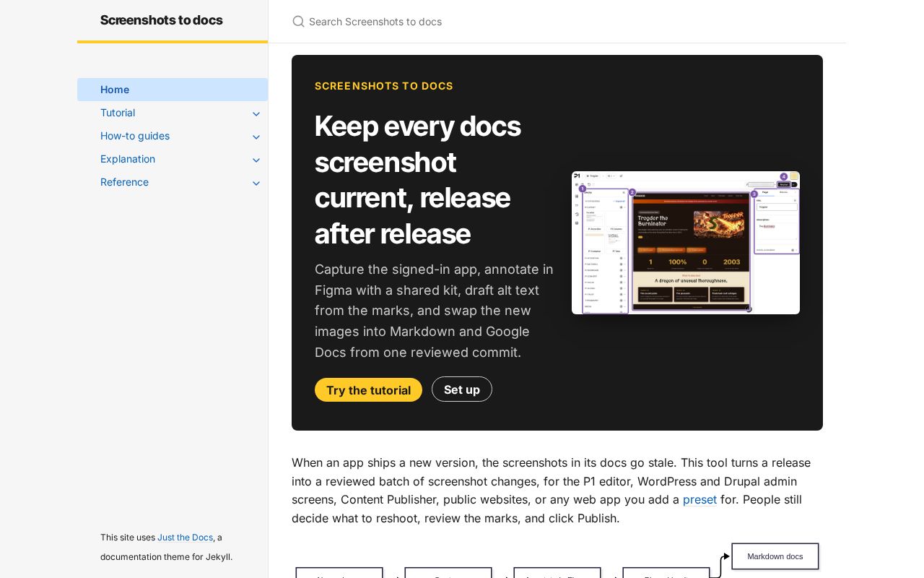Click the Set up button

click(x=462, y=389)
